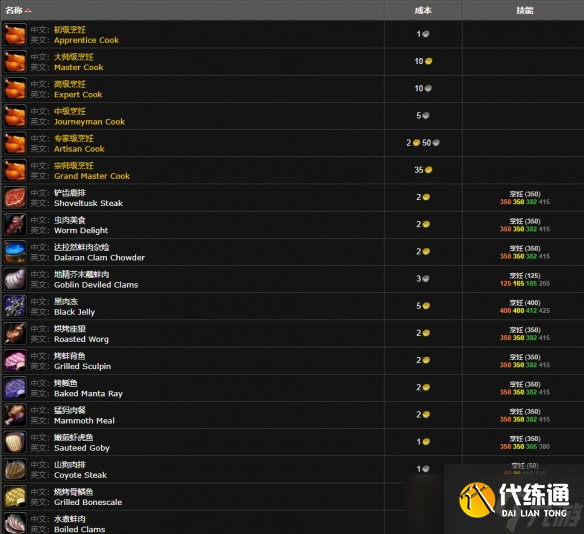
Task: Open the Sauteed Goby link
Action: pos(82,448)
